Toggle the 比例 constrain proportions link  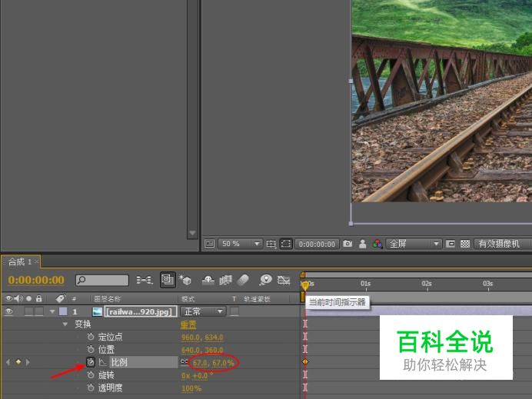184,361
